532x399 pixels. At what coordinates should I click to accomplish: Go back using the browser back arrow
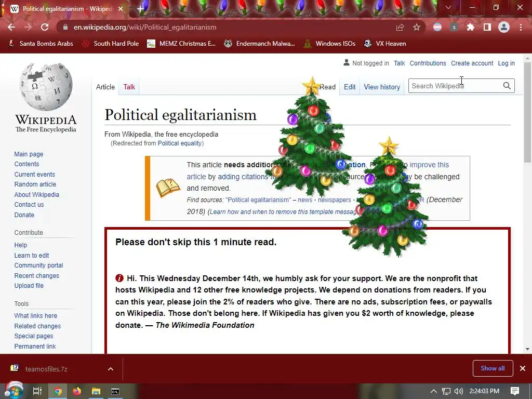pyautogui.click(x=11, y=27)
